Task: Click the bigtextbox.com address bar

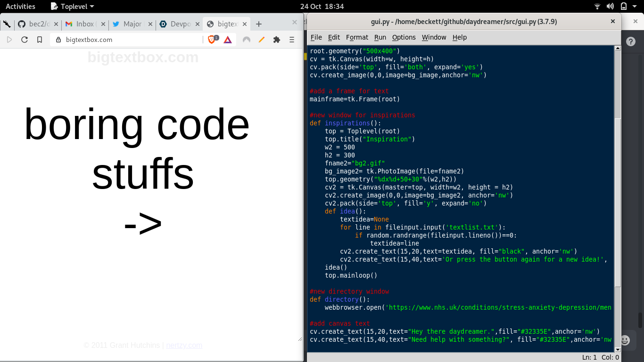Action: coord(126,40)
